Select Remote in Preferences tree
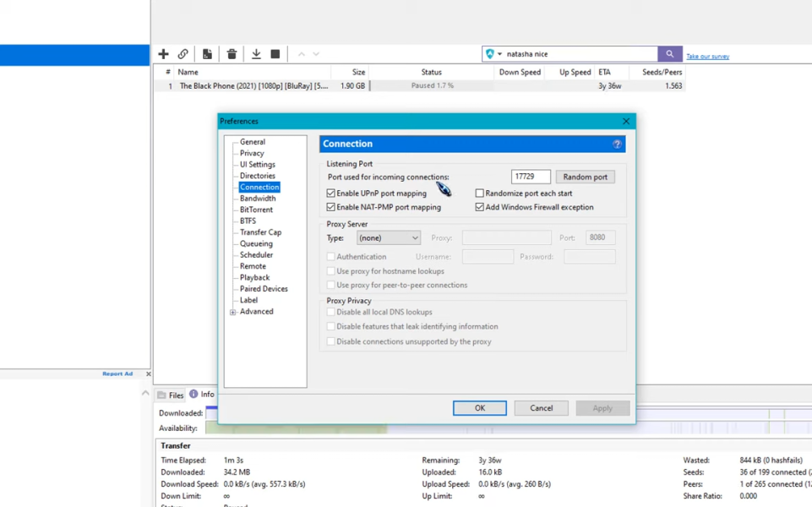The height and width of the screenshot is (507, 812). [x=253, y=266]
